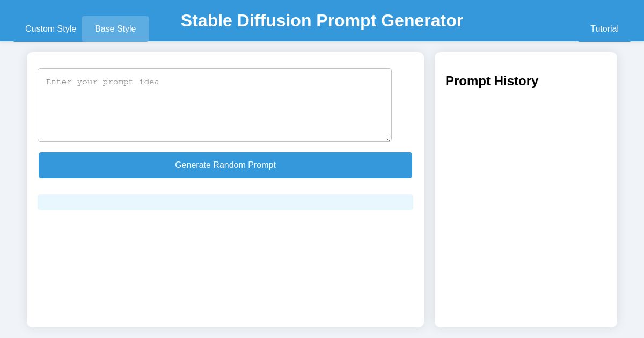Click the Prompt History heading
The width and height of the screenshot is (644, 338).
[492, 81]
